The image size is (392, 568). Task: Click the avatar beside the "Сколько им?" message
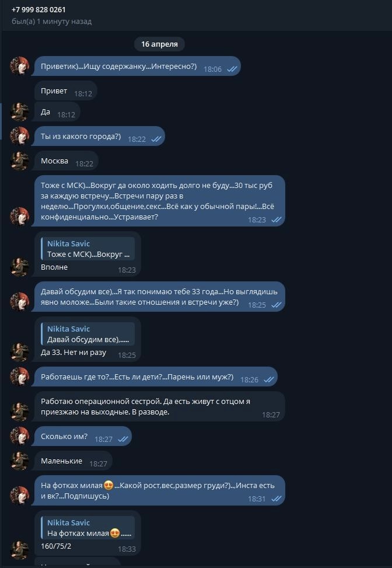click(20, 436)
